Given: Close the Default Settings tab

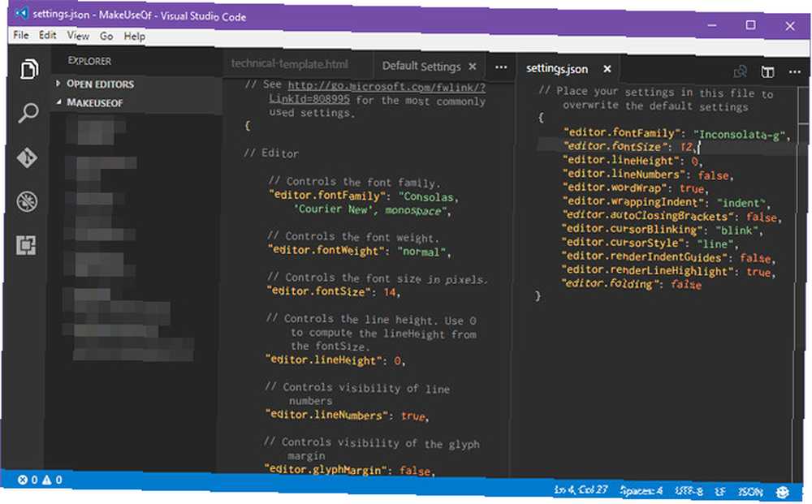Looking at the screenshot, I should 473,67.
